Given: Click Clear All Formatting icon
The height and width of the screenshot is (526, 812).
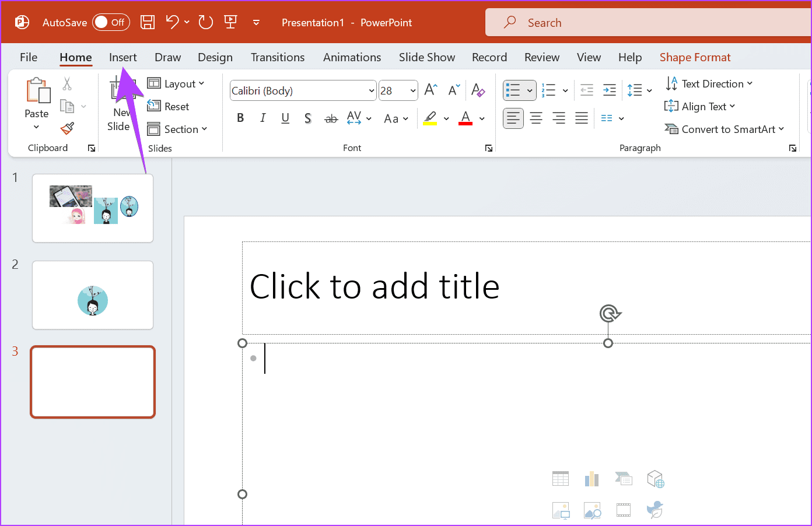Looking at the screenshot, I should [x=478, y=90].
